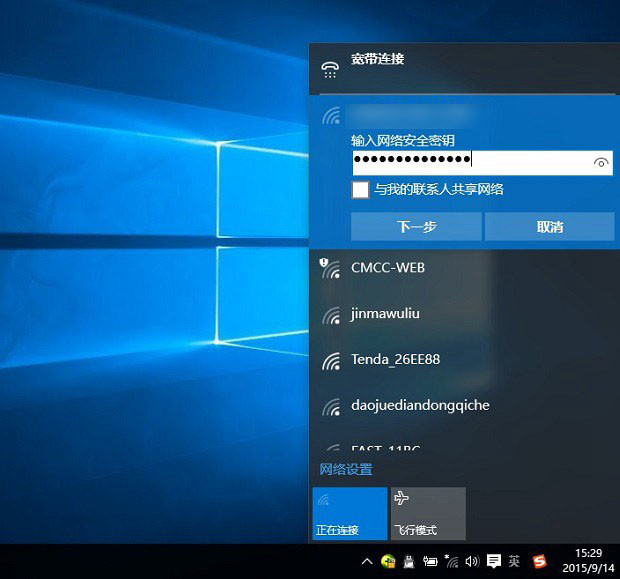Click the 下一步 (Next) button
This screenshot has height=579, width=620.
416,227
